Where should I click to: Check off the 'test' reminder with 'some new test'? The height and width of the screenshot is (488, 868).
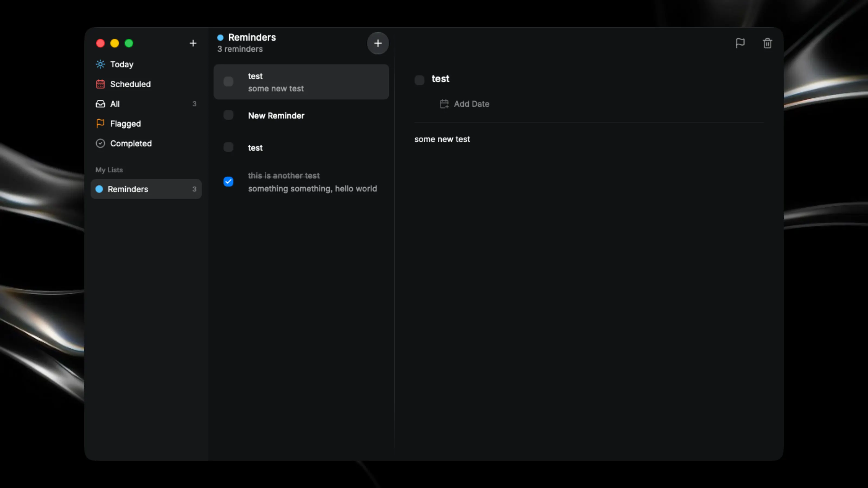[228, 82]
